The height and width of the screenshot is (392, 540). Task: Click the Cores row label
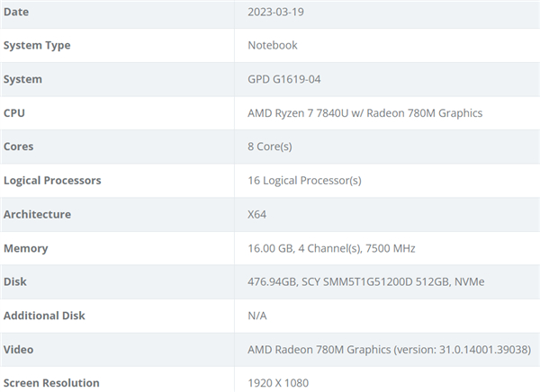point(19,147)
